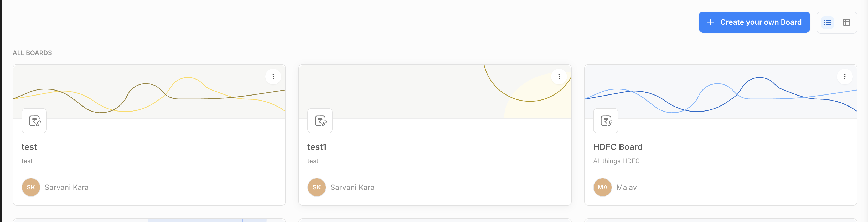Click the SK avatar on test board
This screenshot has height=222, width=868.
[31, 187]
